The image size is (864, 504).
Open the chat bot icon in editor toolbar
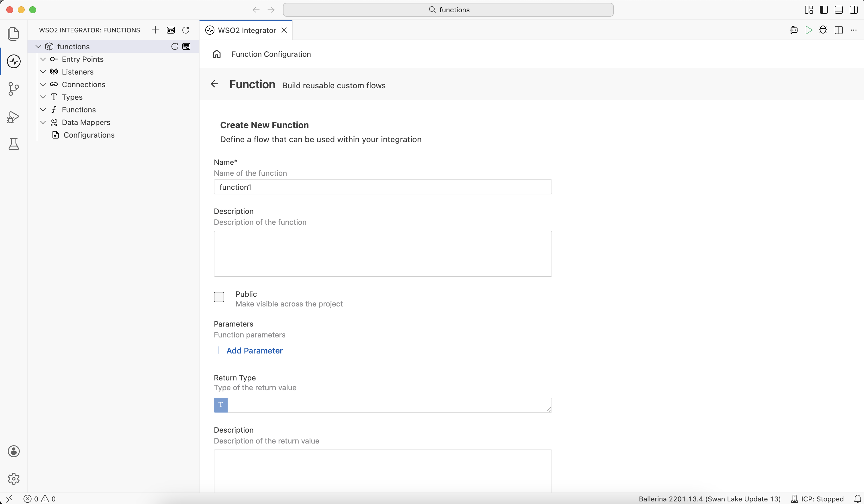pyautogui.click(x=794, y=30)
